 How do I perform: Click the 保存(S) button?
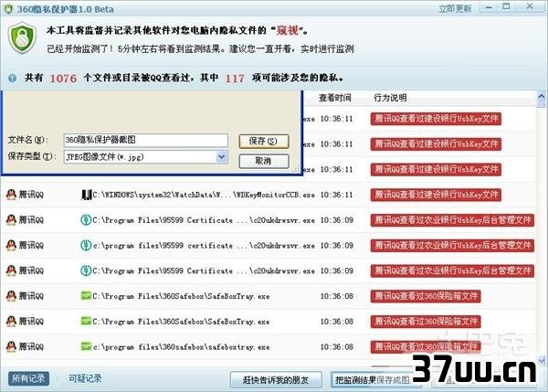tap(264, 142)
